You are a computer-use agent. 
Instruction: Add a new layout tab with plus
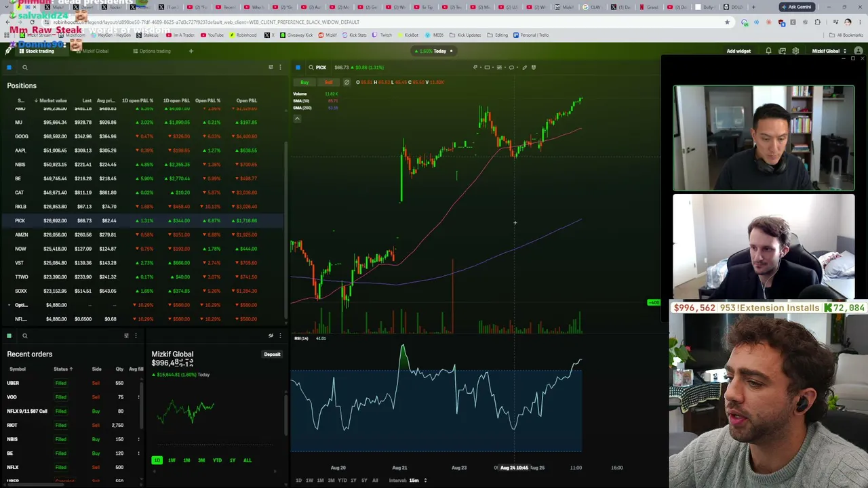[191, 51]
